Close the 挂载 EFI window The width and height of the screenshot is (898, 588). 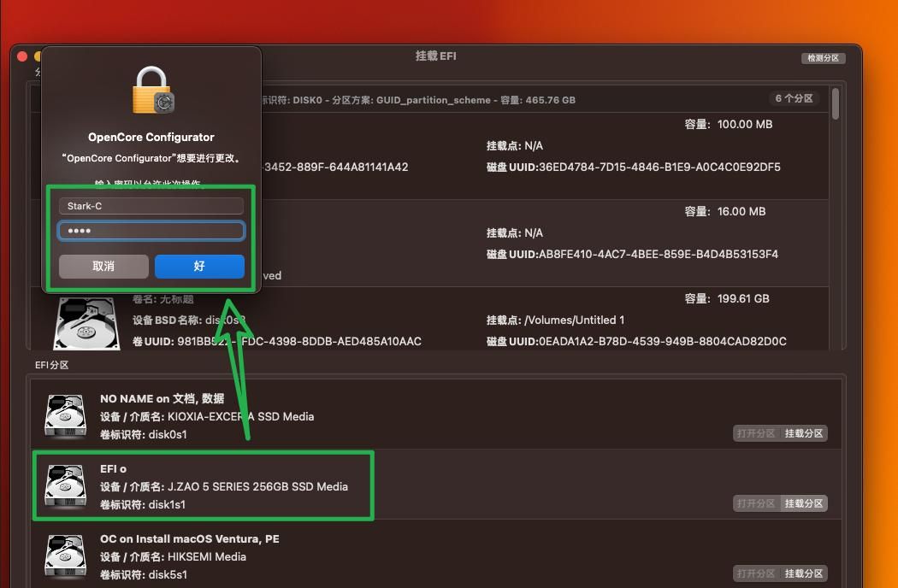pos(22,56)
